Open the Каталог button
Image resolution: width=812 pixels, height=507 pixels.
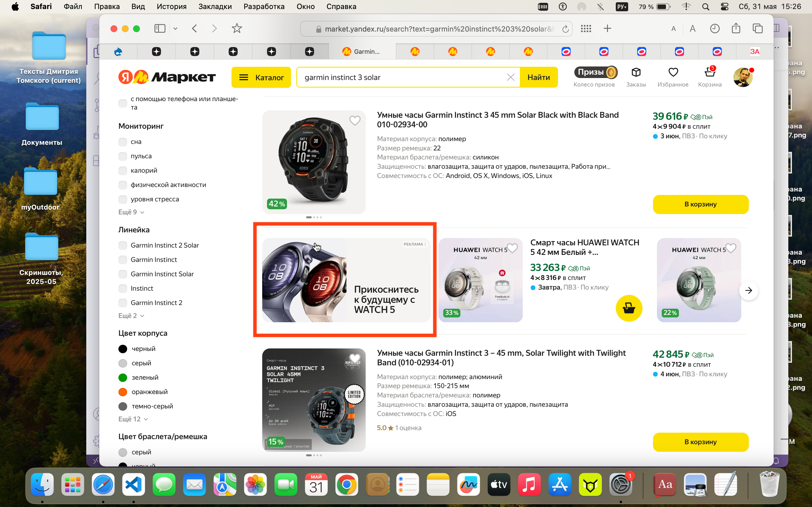[261, 77]
